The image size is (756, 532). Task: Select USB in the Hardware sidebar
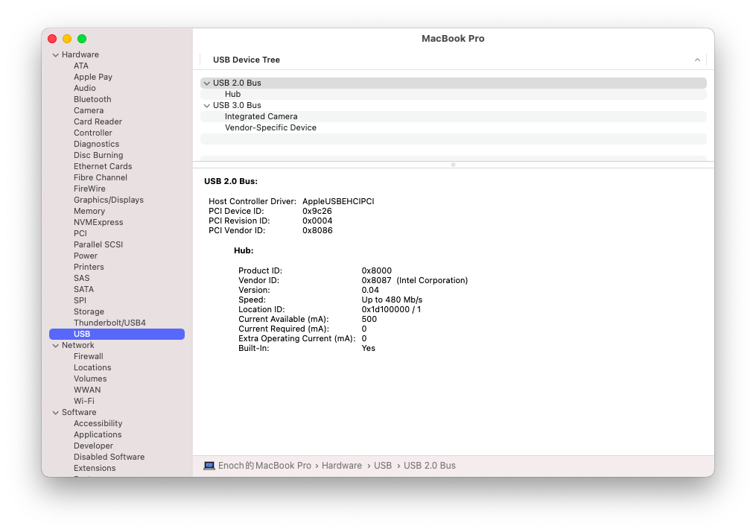tap(82, 333)
